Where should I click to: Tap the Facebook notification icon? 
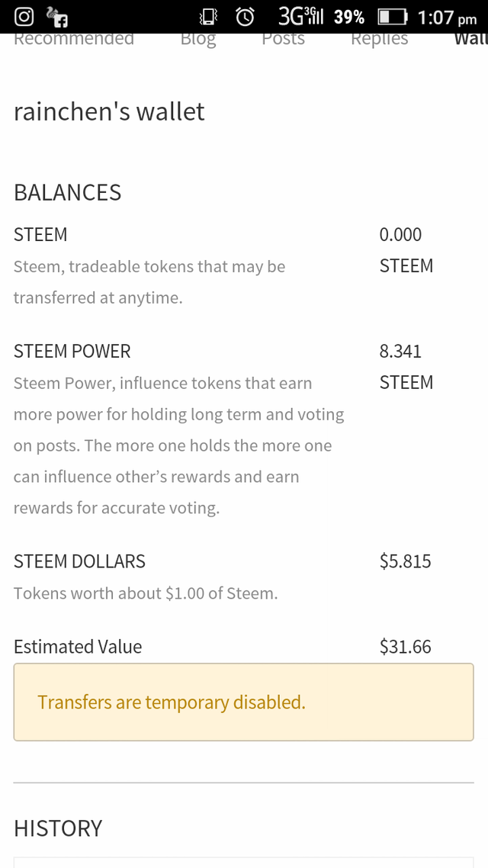coord(57,16)
